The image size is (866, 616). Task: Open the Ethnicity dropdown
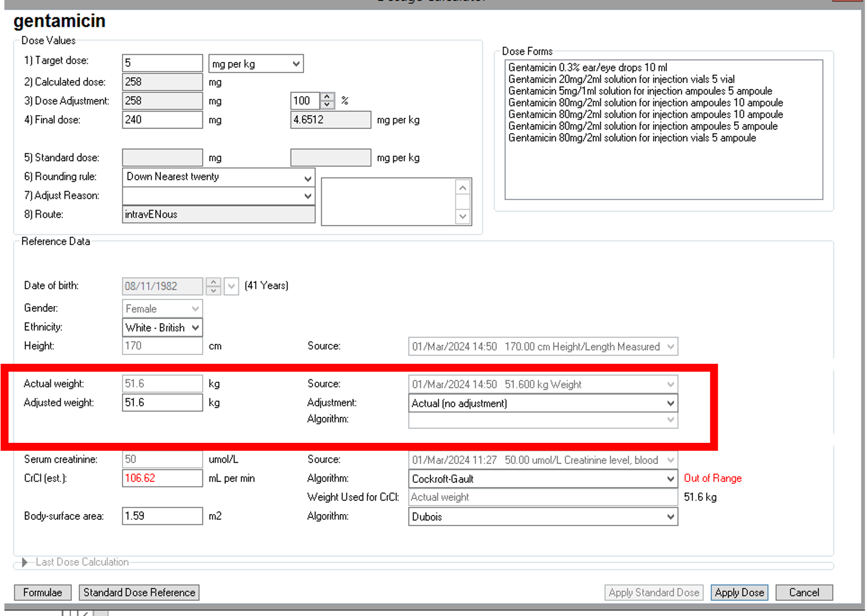[195, 328]
